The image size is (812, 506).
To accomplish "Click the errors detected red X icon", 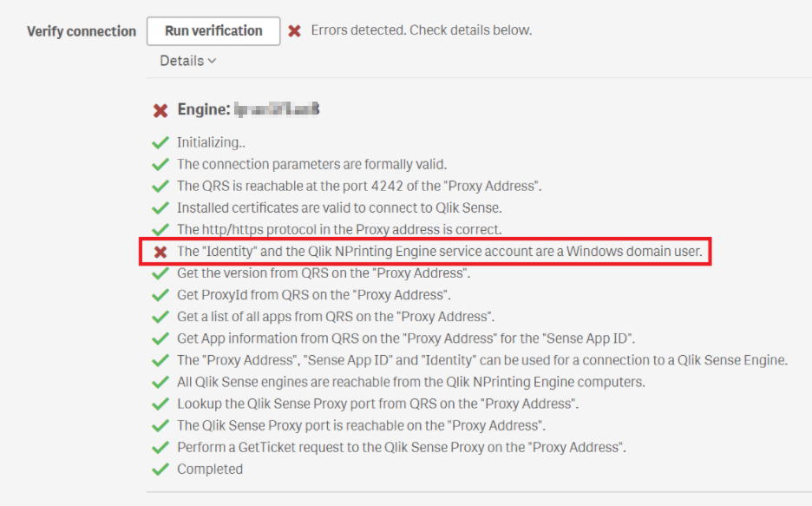I will (x=294, y=30).
